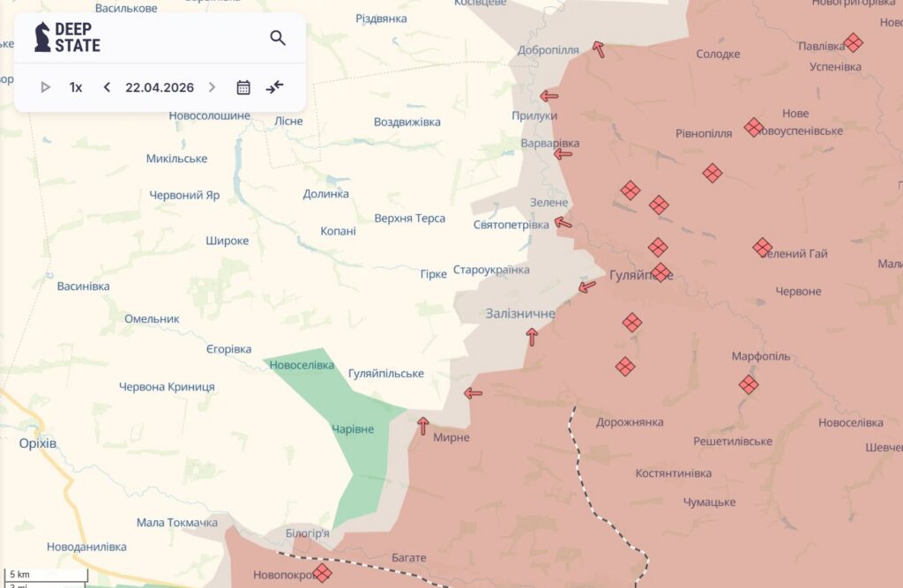Go to the previous date with left chevron
Screen dimensions: 903x588
(x=107, y=87)
